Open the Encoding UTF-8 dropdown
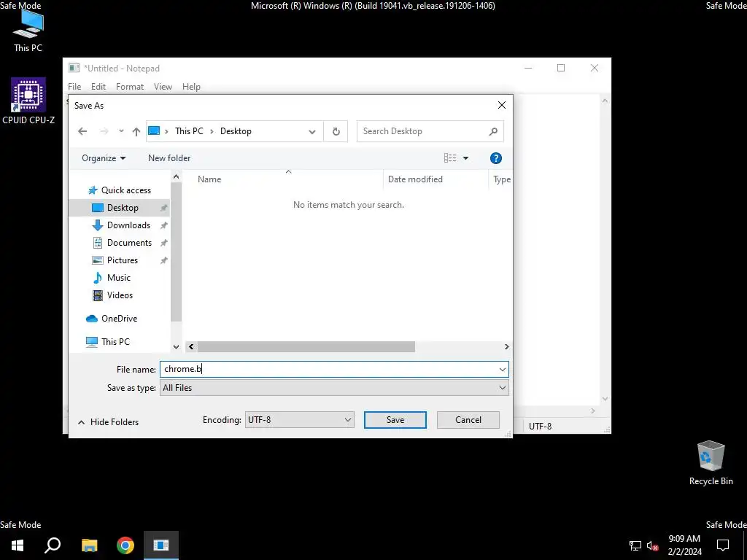 (299, 420)
